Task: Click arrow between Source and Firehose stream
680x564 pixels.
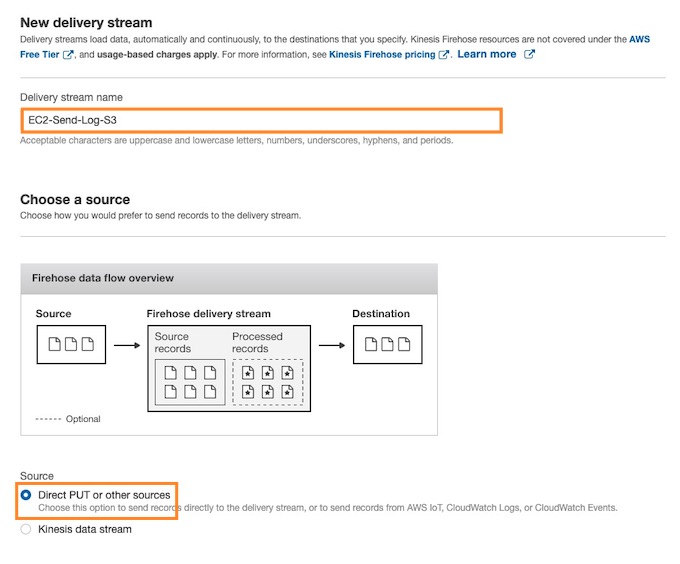Action: pos(127,346)
